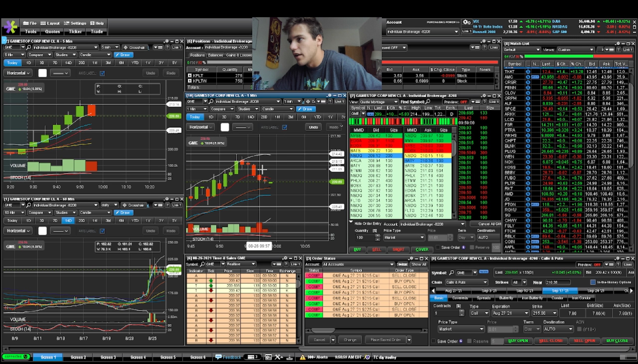Click the BUY OPEN button
The width and height of the screenshot is (638, 364).
[x=518, y=341]
